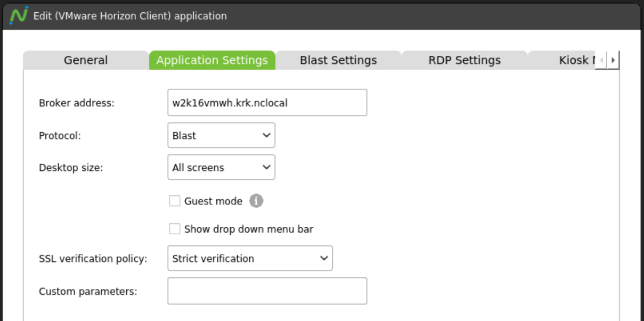Click the Custom parameters label
Image resolution: width=644 pixels, height=321 pixels.
pyautogui.click(x=88, y=291)
